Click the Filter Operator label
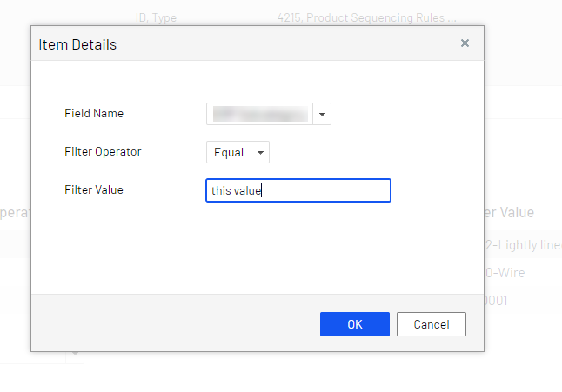 pos(103,152)
